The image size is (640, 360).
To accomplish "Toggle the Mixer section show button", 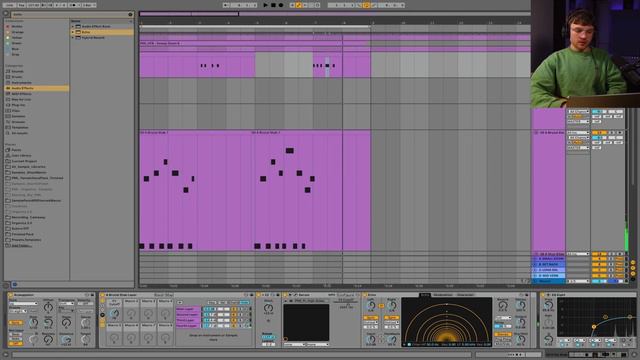I will click(633, 274).
